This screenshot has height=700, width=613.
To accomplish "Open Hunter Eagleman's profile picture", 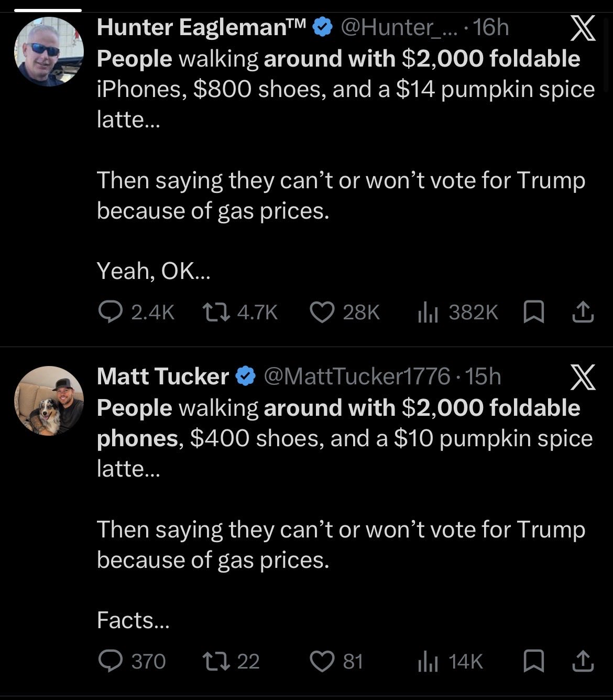I will tap(49, 51).
